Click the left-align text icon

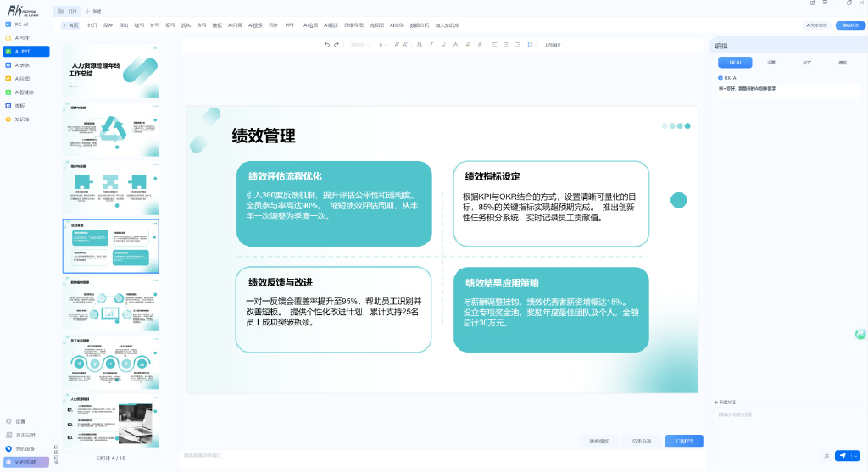494,45
